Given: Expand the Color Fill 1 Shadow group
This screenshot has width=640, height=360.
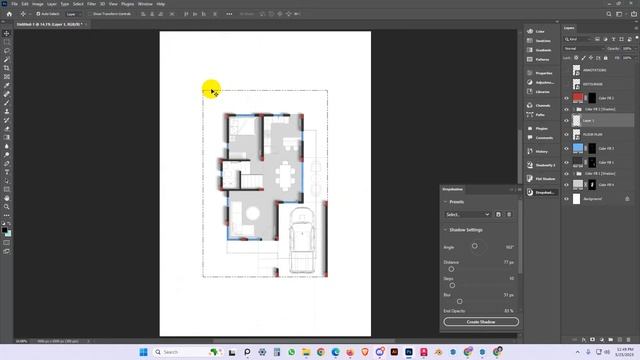Looking at the screenshot, I should (x=573, y=173).
